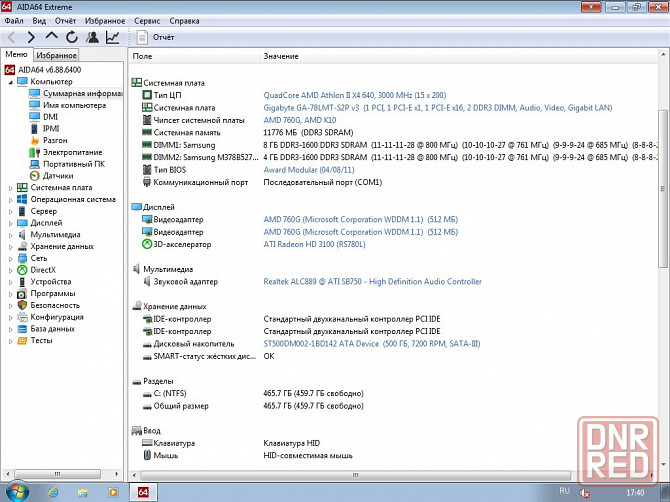Click the Звуковой адаптер speaker icon
The width and height of the screenshot is (670, 502).
pyautogui.click(x=147, y=282)
